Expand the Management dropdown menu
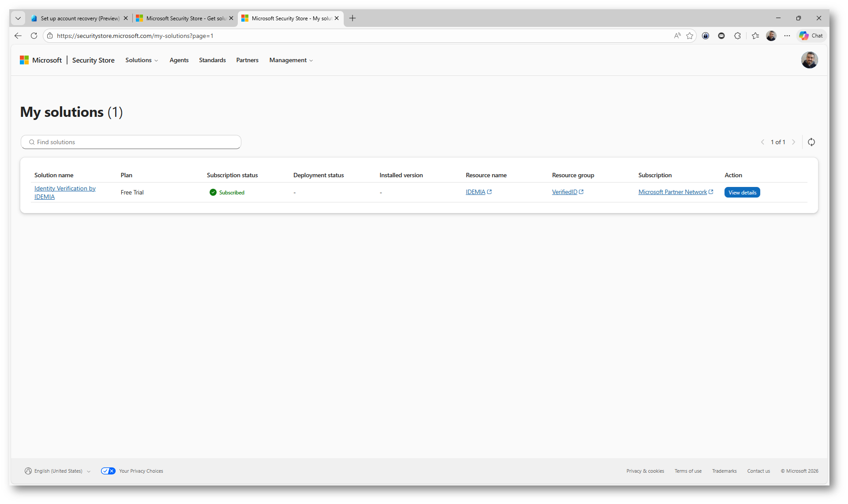The width and height of the screenshot is (848, 504). coord(291,60)
